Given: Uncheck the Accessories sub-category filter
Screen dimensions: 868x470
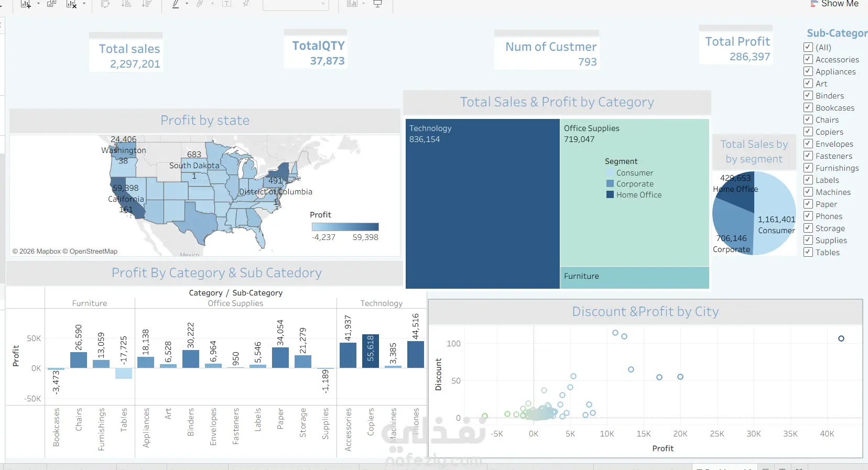Looking at the screenshot, I should (808, 59).
